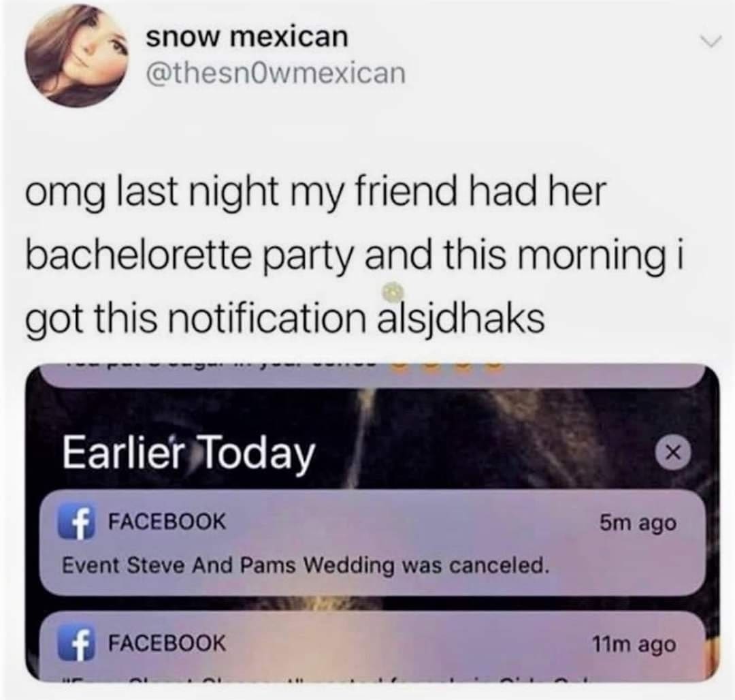The height and width of the screenshot is (700, 735).
Task: Click the word alsjdhaks in the tweet
Action: pyautogui.click(x=461, y=317)
